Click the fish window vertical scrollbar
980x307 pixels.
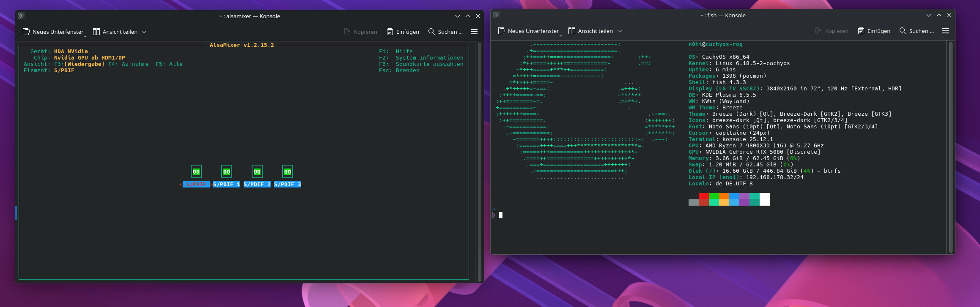950,147
